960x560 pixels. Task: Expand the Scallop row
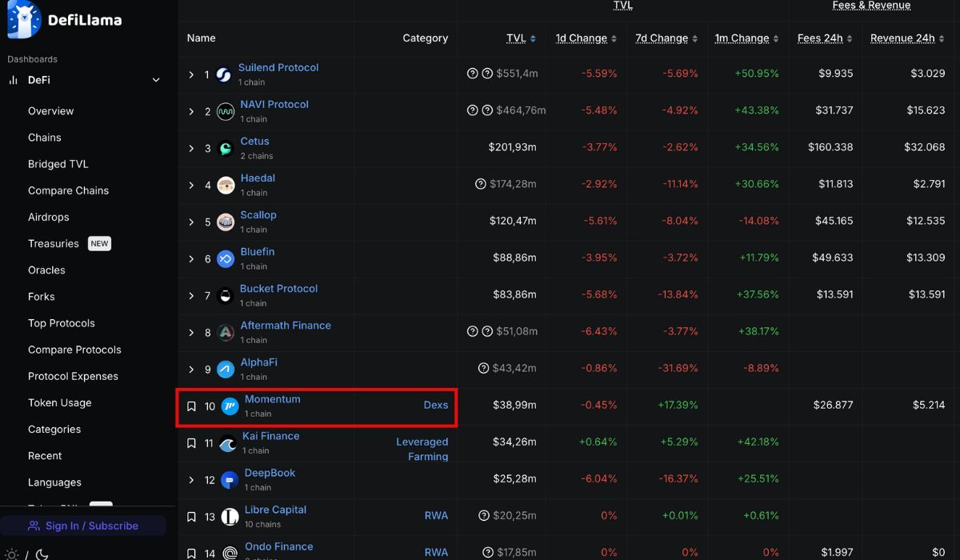(191, 222)
